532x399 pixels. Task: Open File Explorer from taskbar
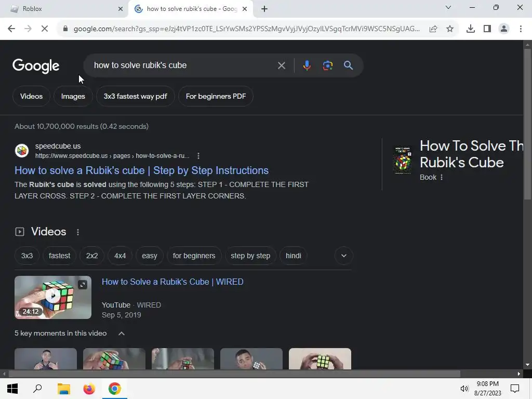coord(63,389)
